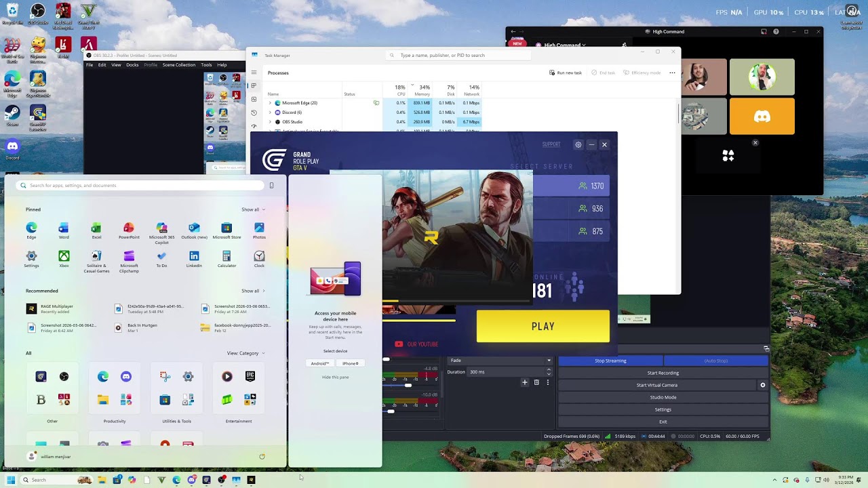Expand Discord process row in Task Manager

[270, 113]
